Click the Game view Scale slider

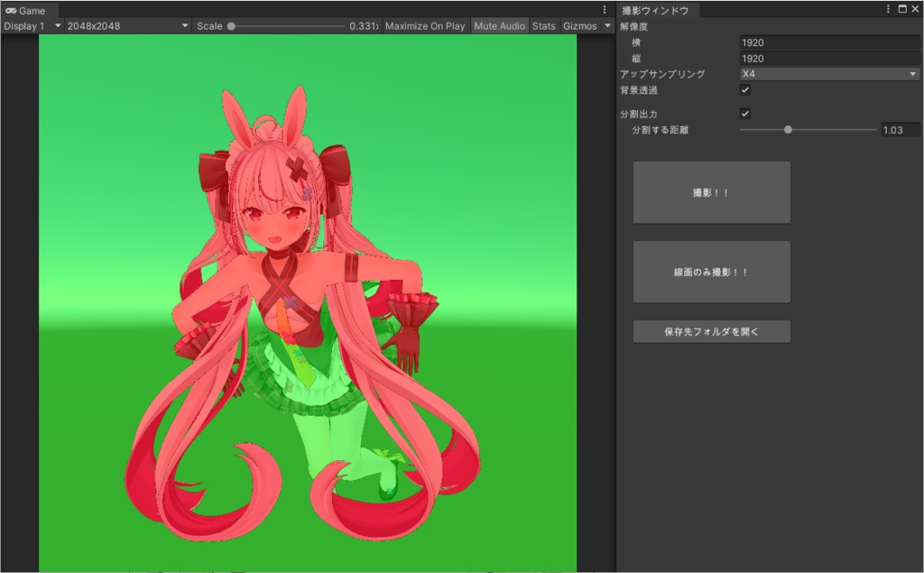tap(233, 26)
